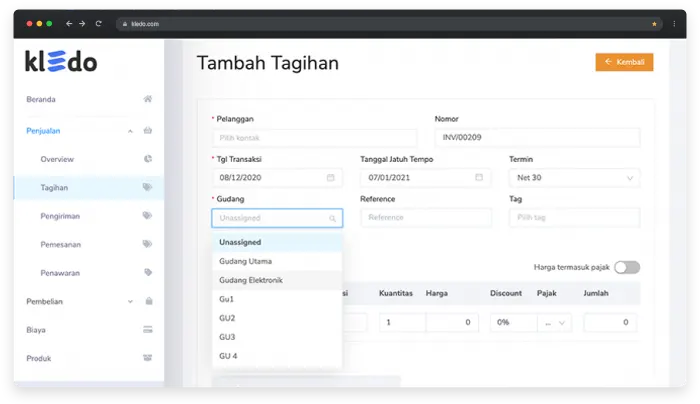Select GU2 warehouse option
700x404 pixels.
click(277, 318)
